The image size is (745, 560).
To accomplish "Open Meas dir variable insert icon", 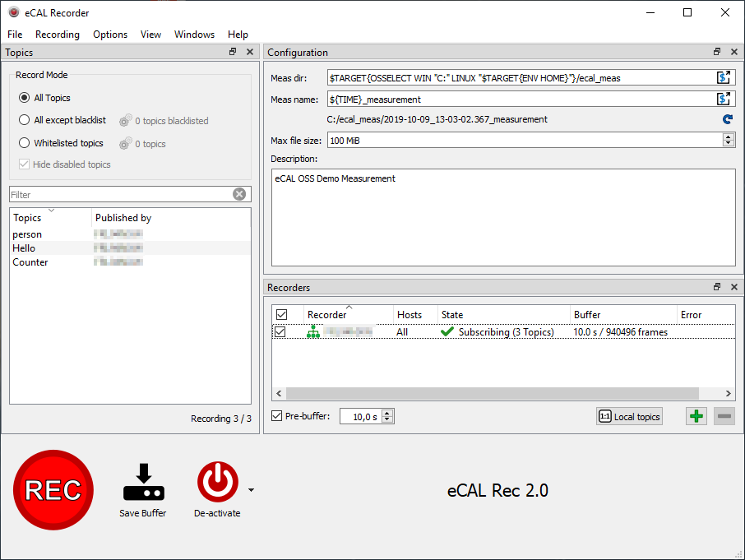I will [724, 77].
